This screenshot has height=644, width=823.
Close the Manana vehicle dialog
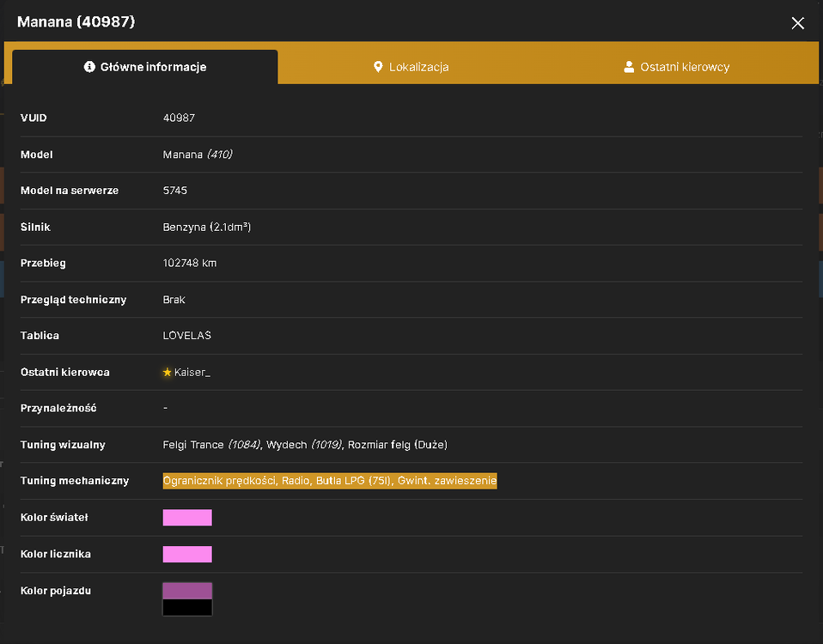tap(797, 23)
